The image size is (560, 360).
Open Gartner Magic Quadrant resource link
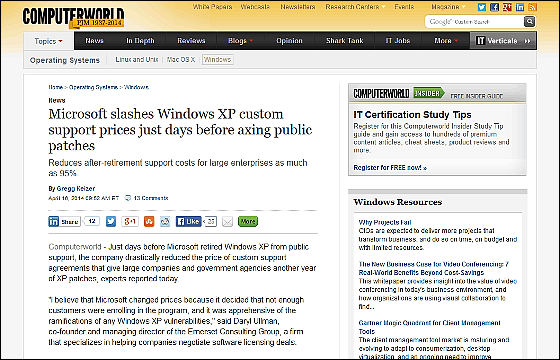(429, 327)
